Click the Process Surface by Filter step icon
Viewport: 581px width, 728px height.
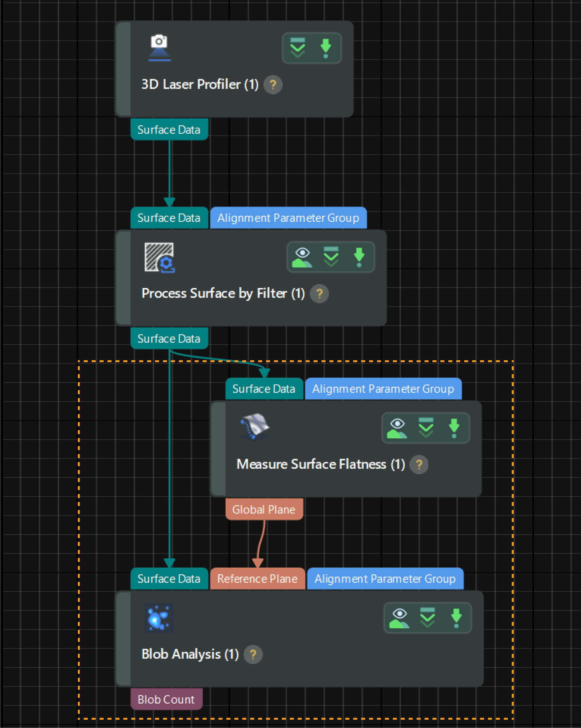click(159, 257)
